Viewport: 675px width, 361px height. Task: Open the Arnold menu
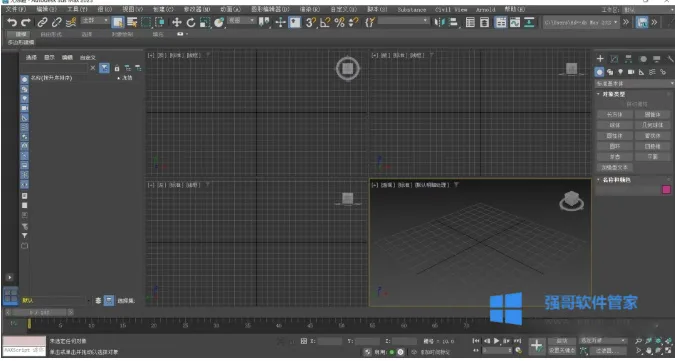coord(485,9)
